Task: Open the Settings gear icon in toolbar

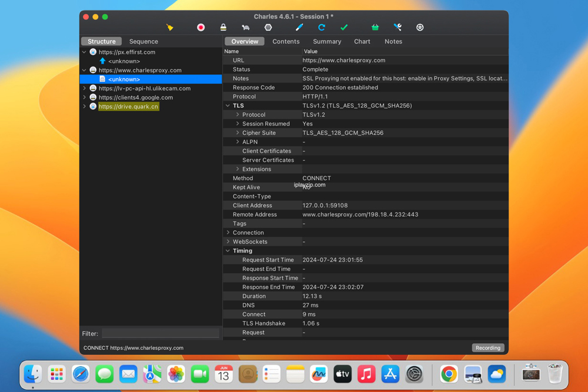Action: [x=420, y=28]
